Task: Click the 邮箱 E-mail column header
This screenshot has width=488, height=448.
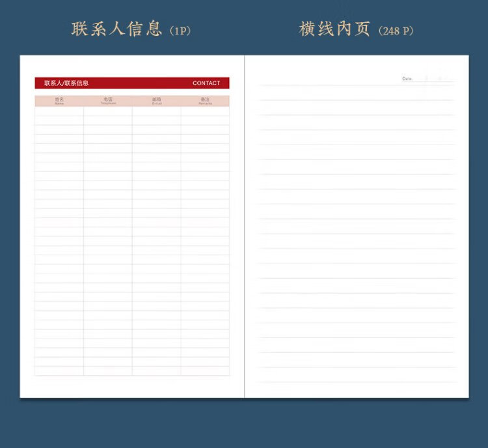Action: point(157,101)
